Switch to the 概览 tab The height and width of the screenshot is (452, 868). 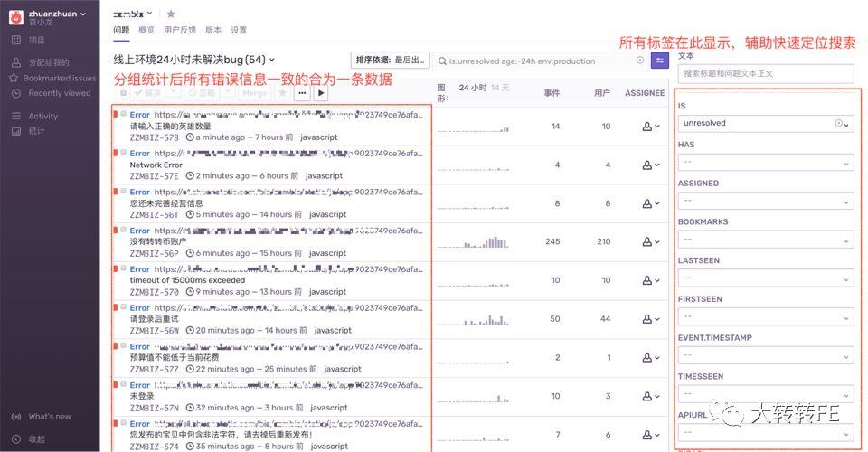point(146,30)
